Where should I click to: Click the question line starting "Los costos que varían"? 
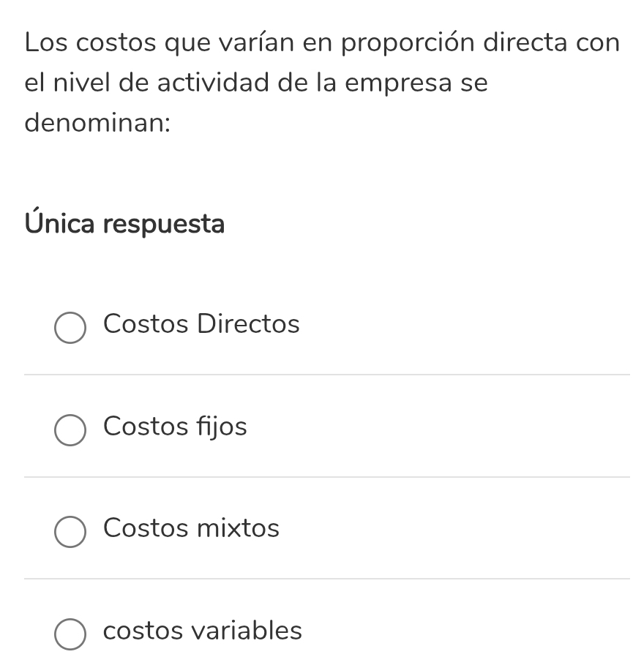pos(322,42)
